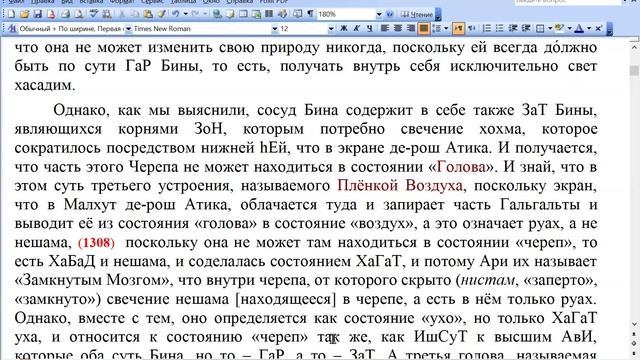Align the paragraph to the right
The image size is (640, 360).
click(411, 28)
